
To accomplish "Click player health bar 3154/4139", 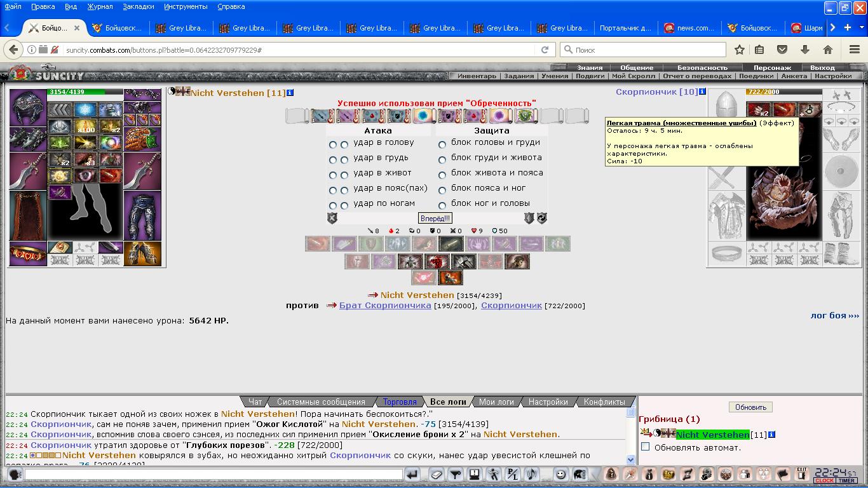I will click(85, 92).
